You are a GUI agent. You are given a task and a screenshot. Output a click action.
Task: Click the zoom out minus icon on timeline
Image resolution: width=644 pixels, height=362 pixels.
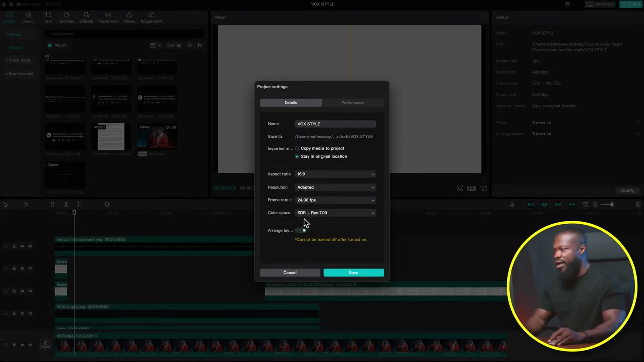coord(595,204)
